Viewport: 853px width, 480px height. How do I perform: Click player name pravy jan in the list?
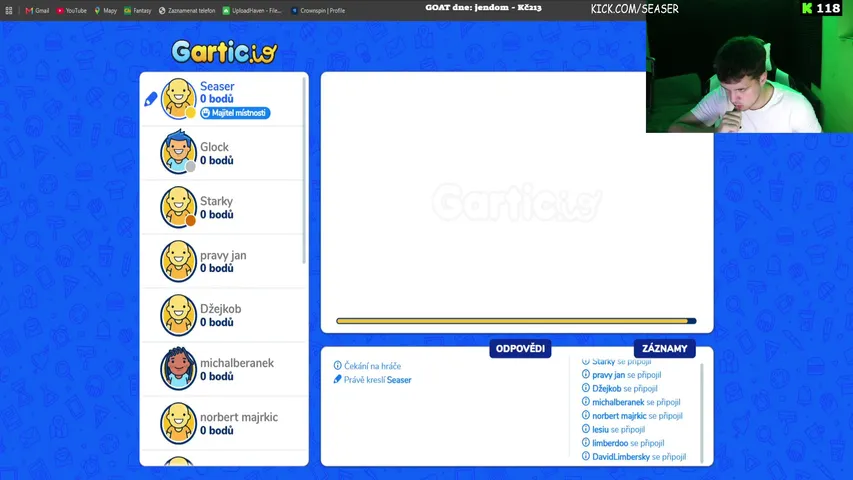pos(223,255)
